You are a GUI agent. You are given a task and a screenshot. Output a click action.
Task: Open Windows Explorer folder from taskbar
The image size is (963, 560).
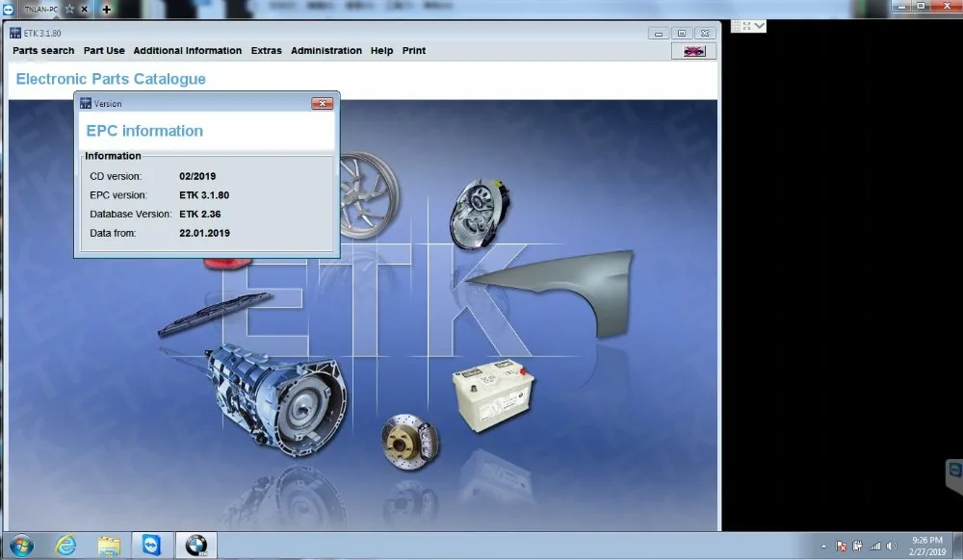click(x=109, y=546)
